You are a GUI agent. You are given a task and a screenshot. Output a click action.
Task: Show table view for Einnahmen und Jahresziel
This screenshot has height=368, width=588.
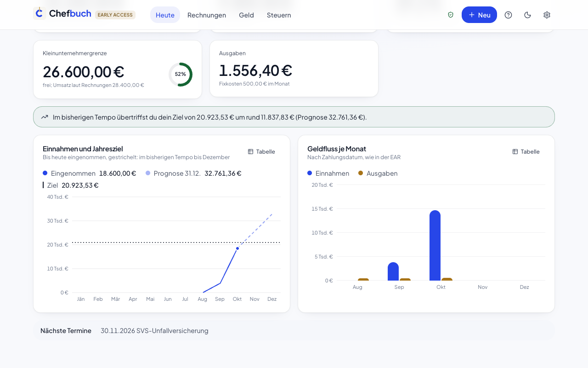point(261,151)
